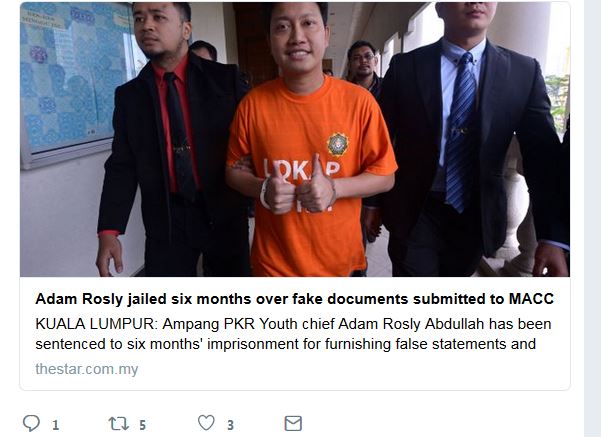Click the thumbs-up hands in the photo
This screenshot has height=437, width=601.
299,186
